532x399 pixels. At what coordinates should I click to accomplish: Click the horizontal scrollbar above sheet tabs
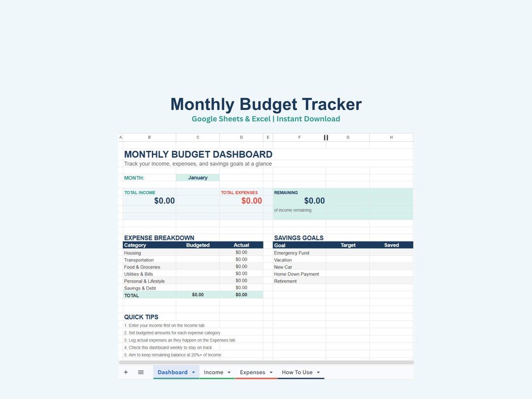266,363
